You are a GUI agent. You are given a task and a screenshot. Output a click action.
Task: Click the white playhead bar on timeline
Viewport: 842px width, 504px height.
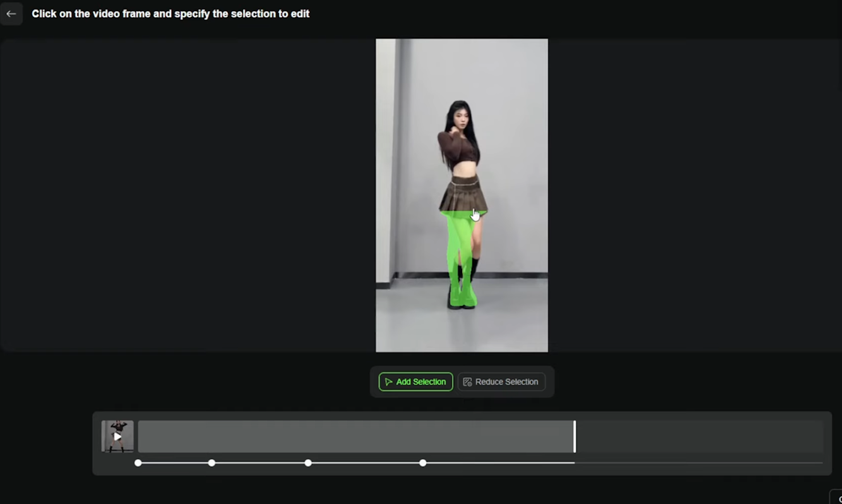tap(575, 436)
